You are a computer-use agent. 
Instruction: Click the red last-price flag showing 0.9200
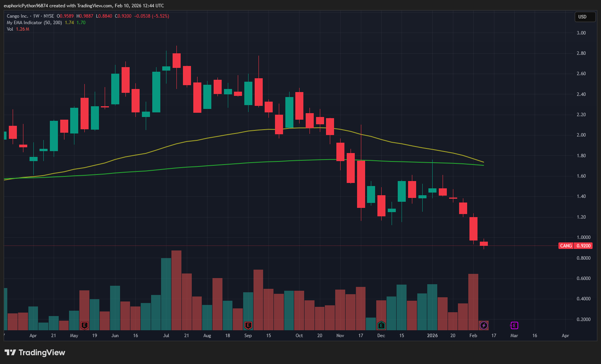pyautogui.click(x=583, y=245)
